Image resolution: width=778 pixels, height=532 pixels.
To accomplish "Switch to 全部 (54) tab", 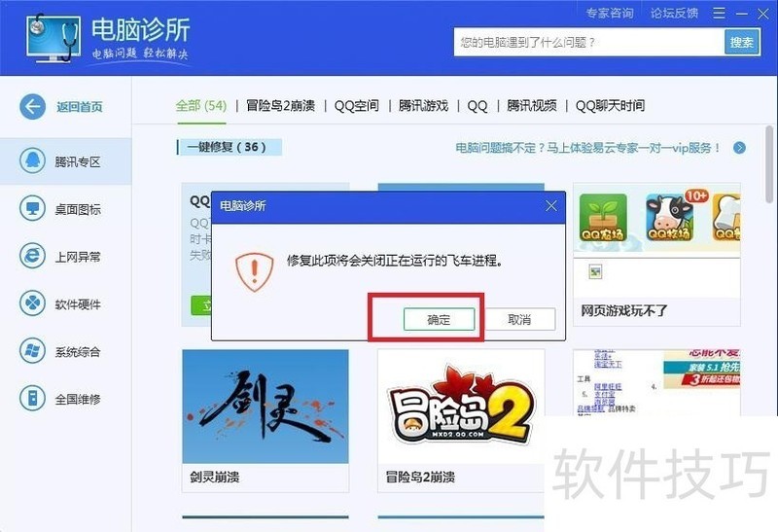I will pyautogui.click(x=201, y=106).
